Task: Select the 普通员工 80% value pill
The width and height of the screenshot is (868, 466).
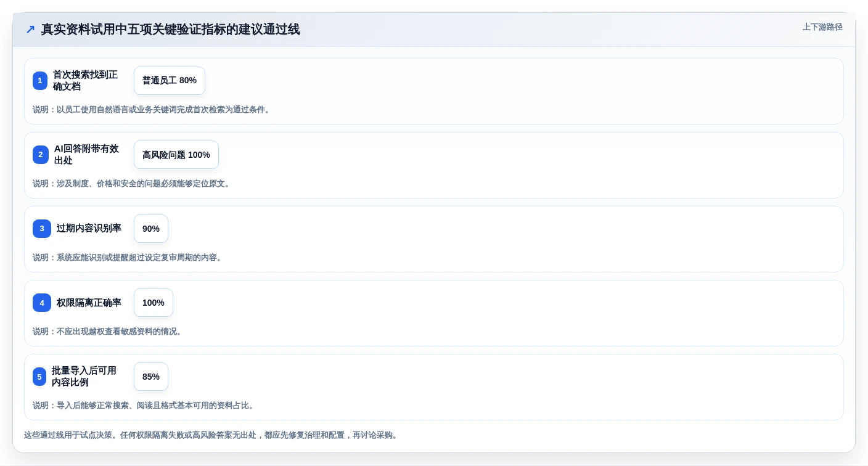Action: tap(170, 81)
